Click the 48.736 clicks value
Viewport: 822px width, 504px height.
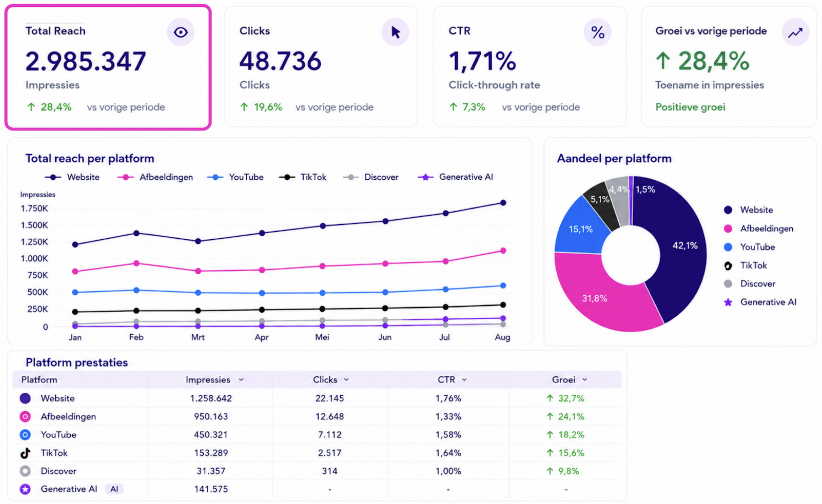pos(280,61)
